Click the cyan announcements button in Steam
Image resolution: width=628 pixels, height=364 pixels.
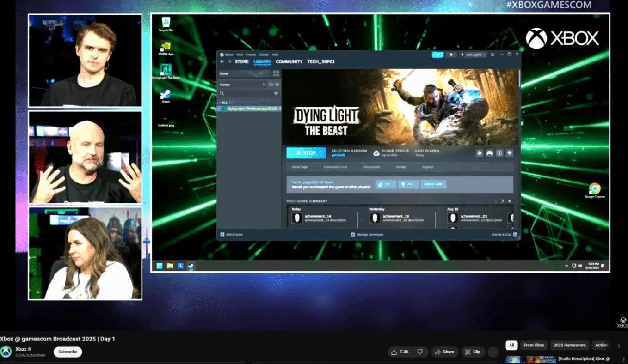click(x=438, y=55)
